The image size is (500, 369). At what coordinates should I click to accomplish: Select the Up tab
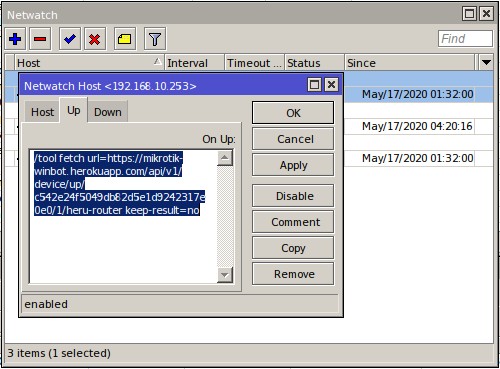coord(74,110)
